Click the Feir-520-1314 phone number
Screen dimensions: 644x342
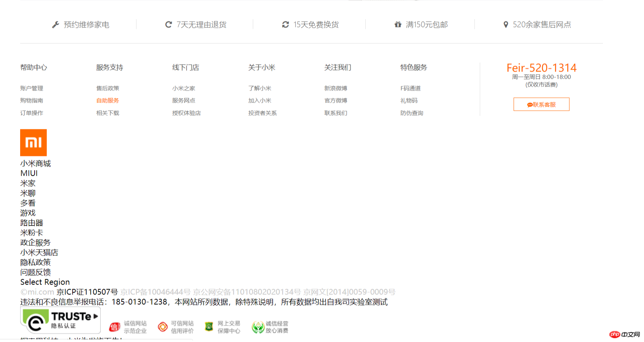[x=541, y=68]
